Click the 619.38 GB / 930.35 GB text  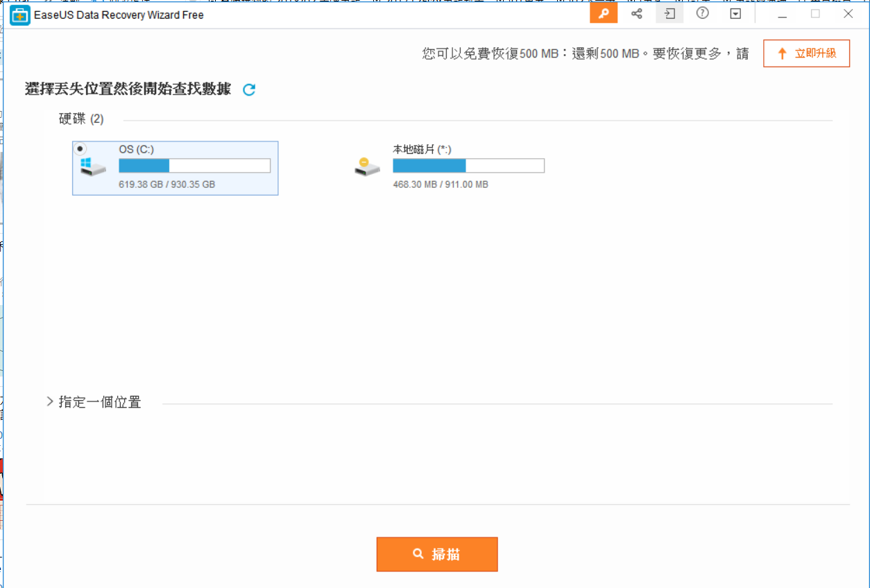point(167,184)
